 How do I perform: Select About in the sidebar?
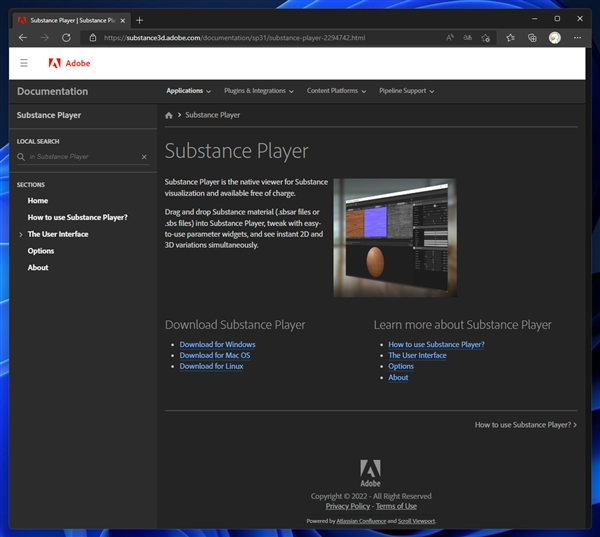[38, 268]
